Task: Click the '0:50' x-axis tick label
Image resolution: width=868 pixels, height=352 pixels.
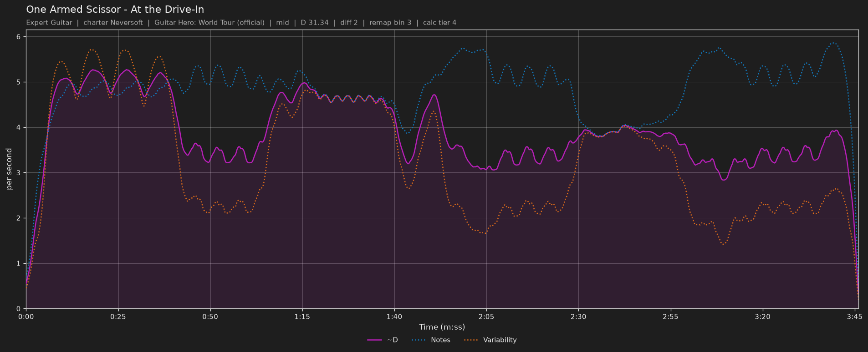Action: coord(210,317)
